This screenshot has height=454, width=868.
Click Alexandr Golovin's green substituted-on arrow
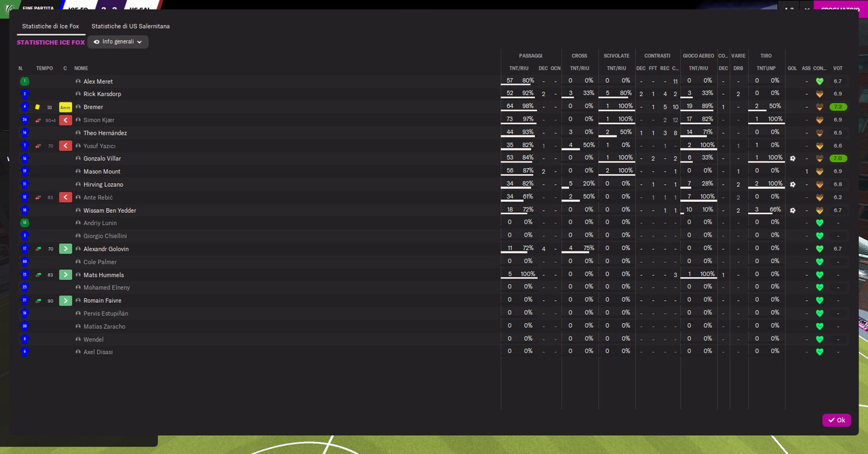tap(65, 249)
